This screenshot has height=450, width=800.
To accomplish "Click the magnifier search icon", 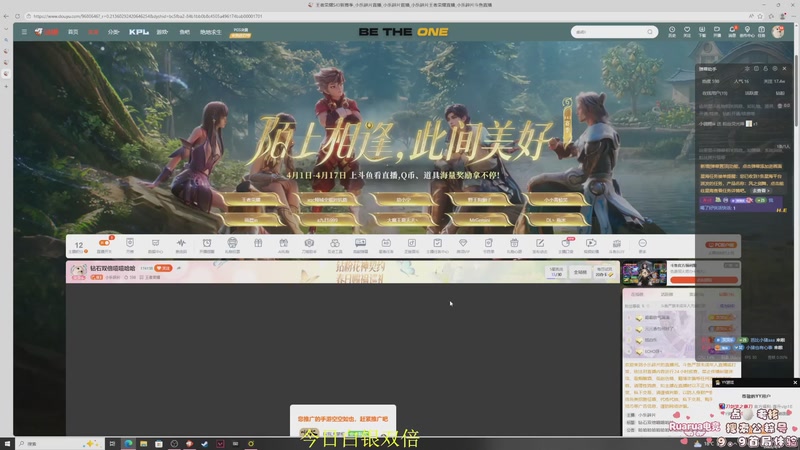I will [649, 32].
